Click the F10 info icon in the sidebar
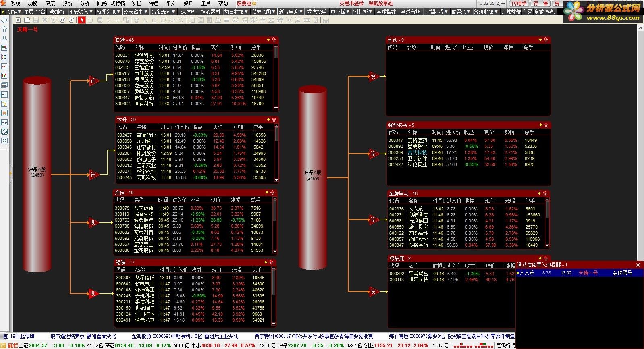 pos(4,94)
